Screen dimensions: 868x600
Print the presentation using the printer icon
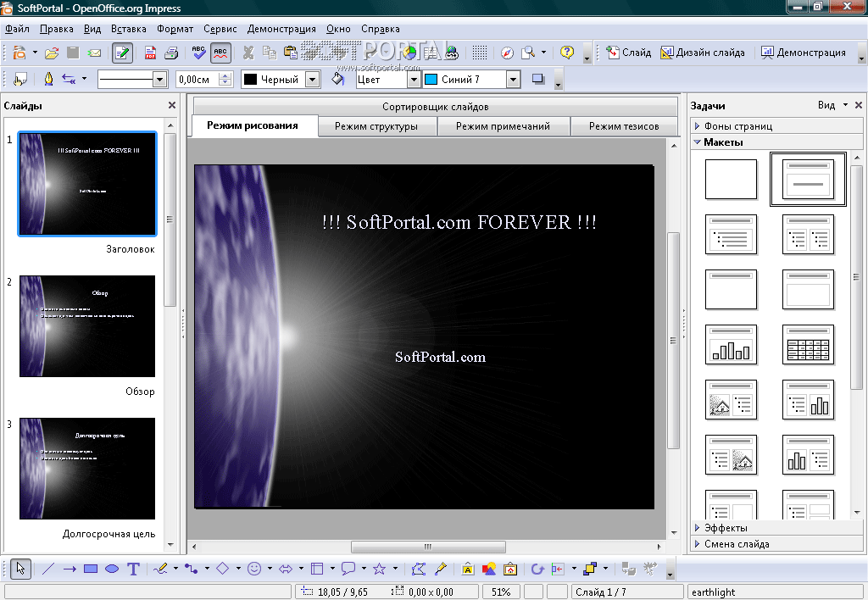pos(171,53)
